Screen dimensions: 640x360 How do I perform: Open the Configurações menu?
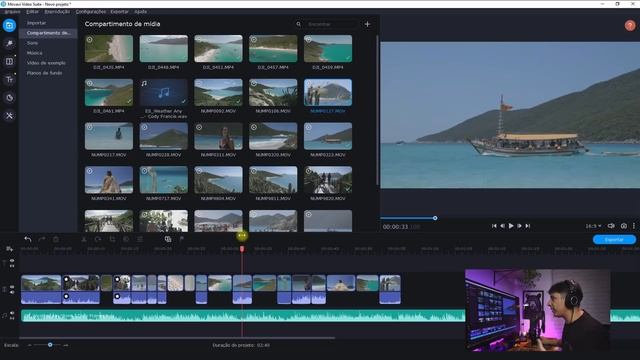click(91, 11)
